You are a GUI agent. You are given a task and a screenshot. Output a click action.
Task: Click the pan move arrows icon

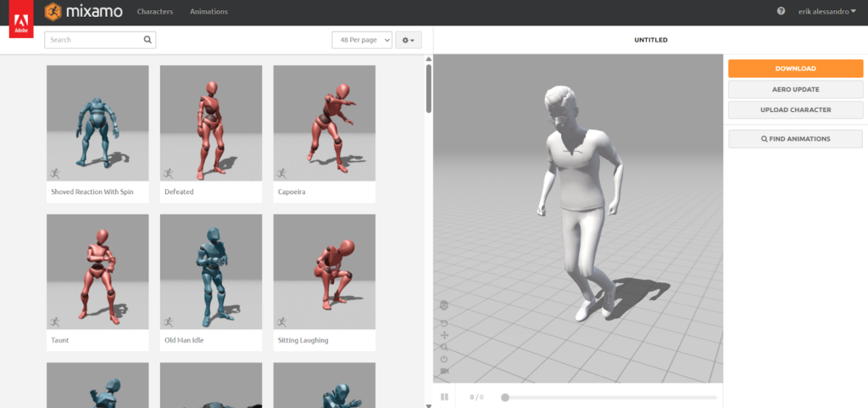coord(444,335)
